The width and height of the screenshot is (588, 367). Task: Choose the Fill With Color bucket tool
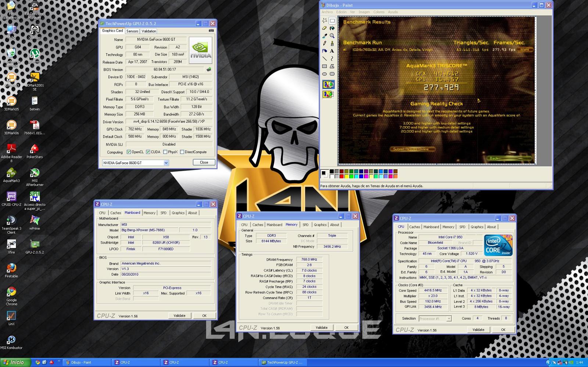(x=332, y=28)
